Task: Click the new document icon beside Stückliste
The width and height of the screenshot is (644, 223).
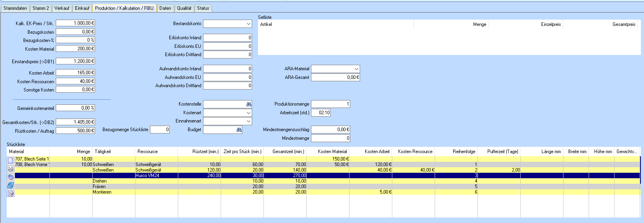Action: click(11, 161)
